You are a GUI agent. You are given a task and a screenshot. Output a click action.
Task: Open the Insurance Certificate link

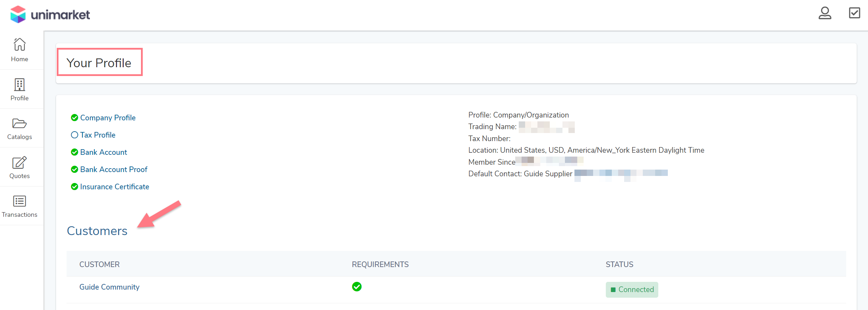coord(115,186)
